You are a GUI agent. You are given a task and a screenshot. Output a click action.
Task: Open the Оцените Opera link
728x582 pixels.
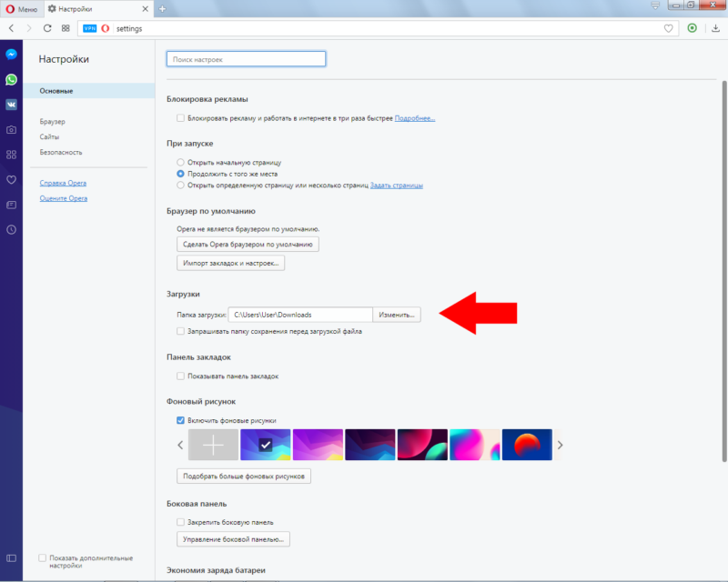pyautogui.click(x=64, y=198)
